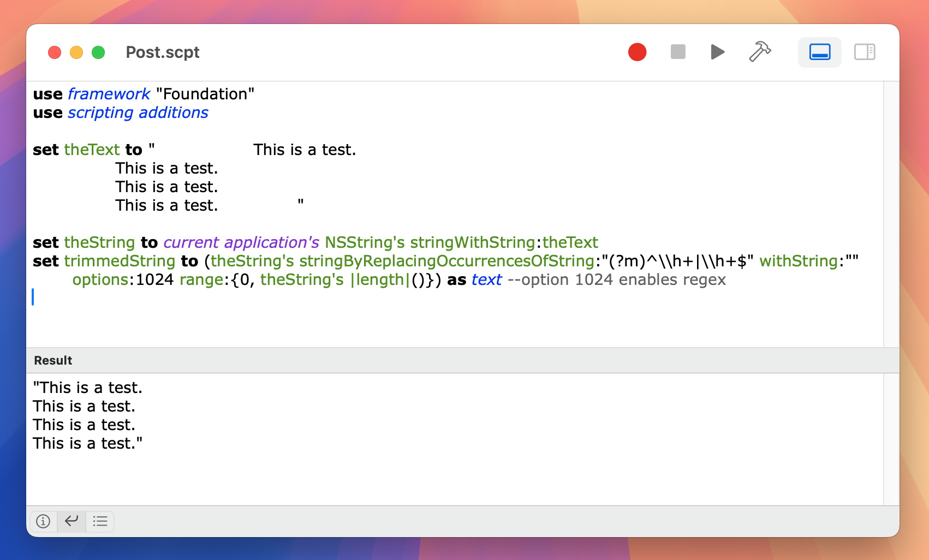
Task: Click the "--option 1024 enables regex" comment
Action: [x=617, y=279]
